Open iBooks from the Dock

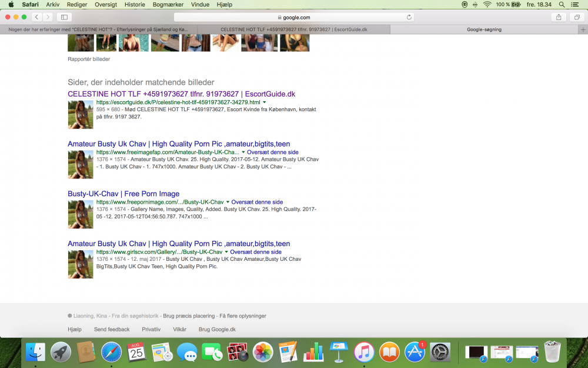pos(389,353)
